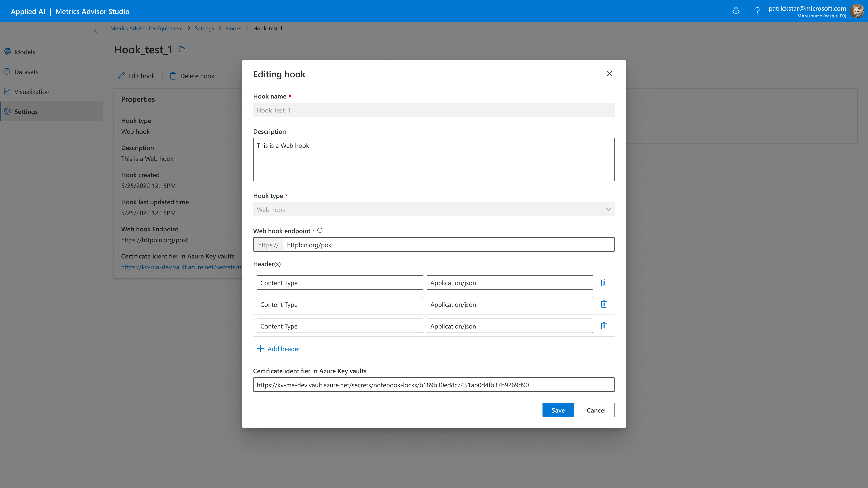Copy the Hook_test_1 name icon
868x488 pixels.
(x=182, y=50)
